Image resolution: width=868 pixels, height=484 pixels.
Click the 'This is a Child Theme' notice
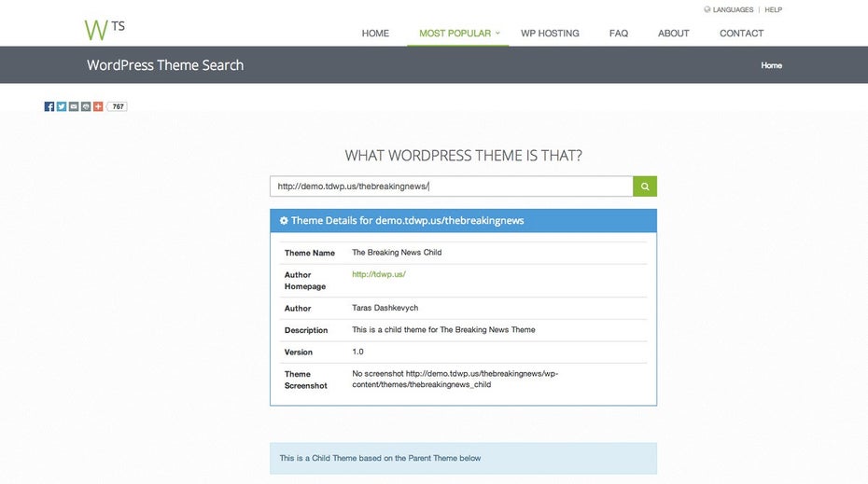click(463, 458)
